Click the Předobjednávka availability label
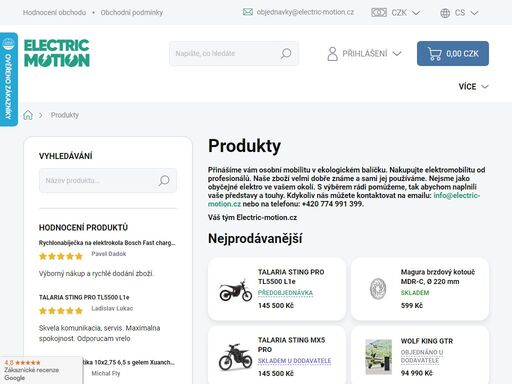This screenshot has height=384, width=512. (285, 293)
